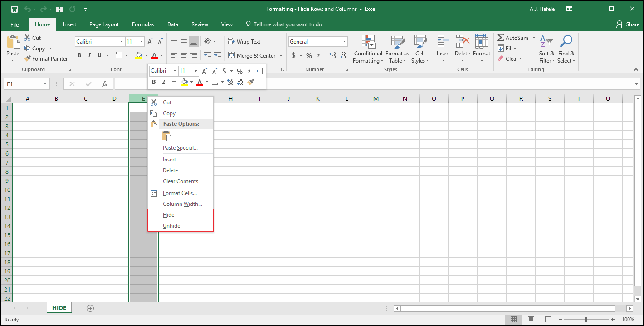Viewport: 644px width, 326px height.
Task: Switch to the Formulas ribbon tab
Action: pos(143,24)
